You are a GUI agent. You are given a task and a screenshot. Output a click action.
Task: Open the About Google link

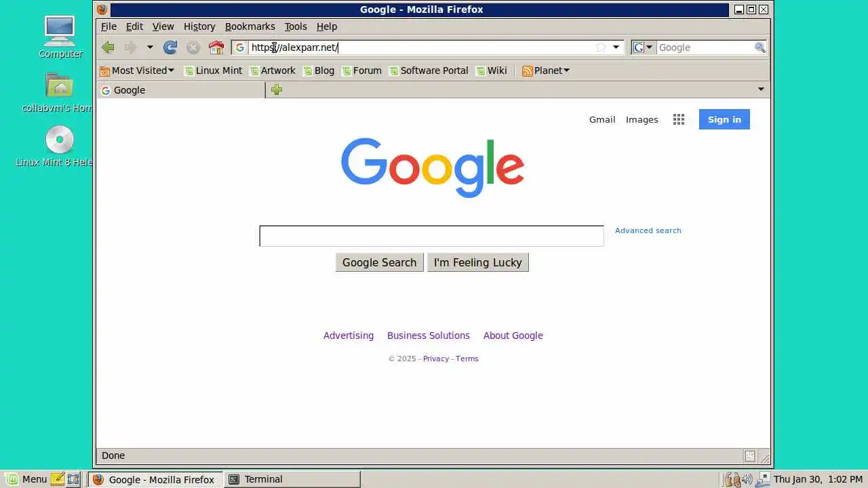pos(513,335)
